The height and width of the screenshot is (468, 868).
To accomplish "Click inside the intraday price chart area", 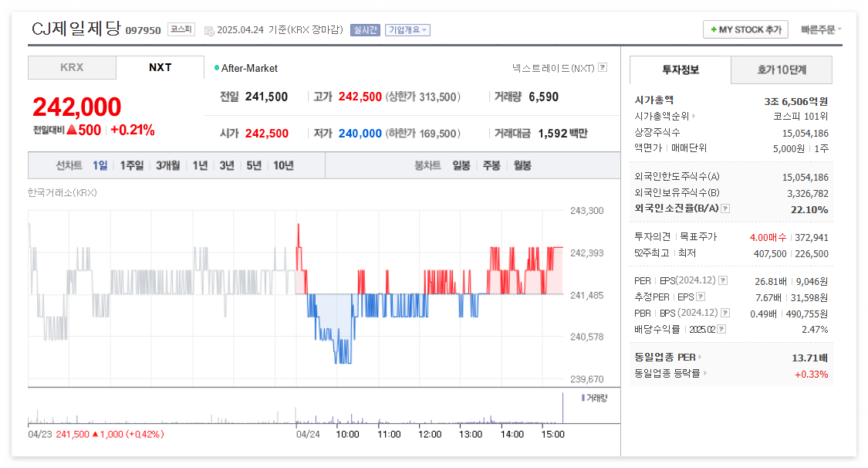I will point(309,293).
